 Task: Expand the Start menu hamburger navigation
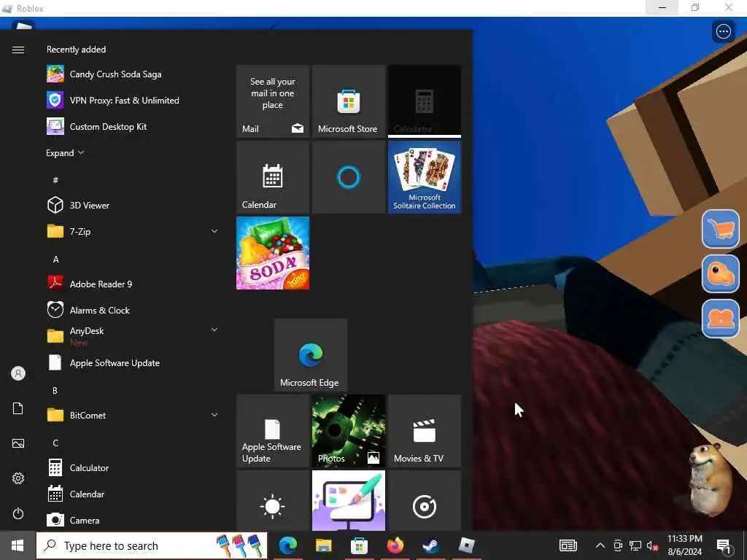18,50
